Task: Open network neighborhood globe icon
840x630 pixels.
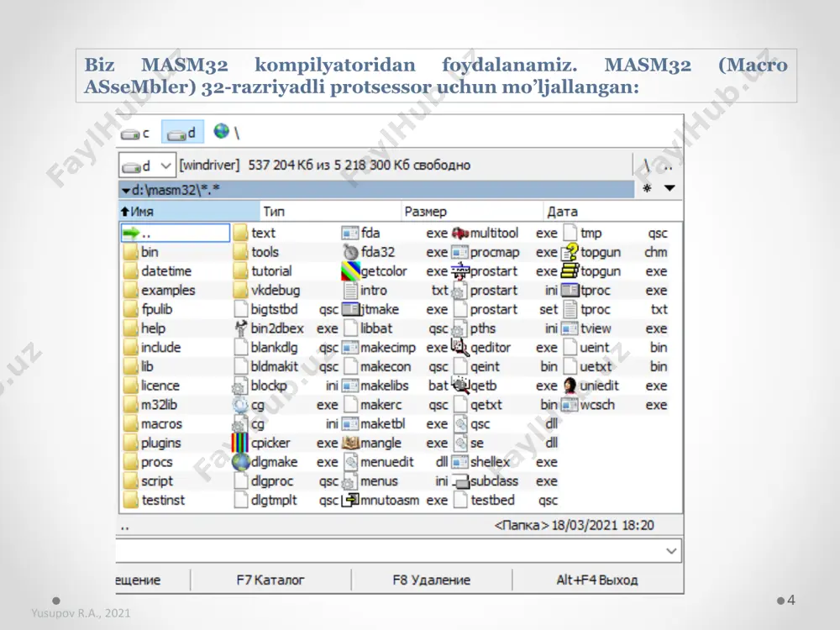Action: tap(221, 131)
